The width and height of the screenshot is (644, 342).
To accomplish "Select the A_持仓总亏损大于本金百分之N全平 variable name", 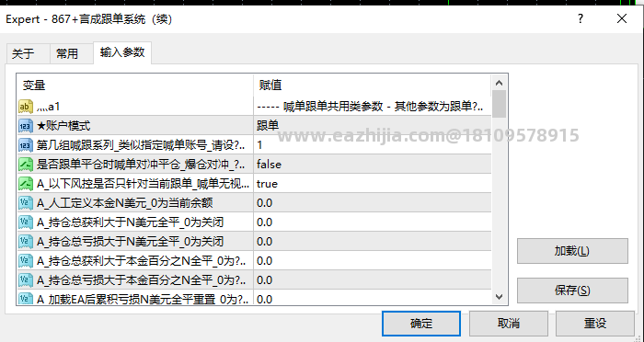I will pos(142,280).
